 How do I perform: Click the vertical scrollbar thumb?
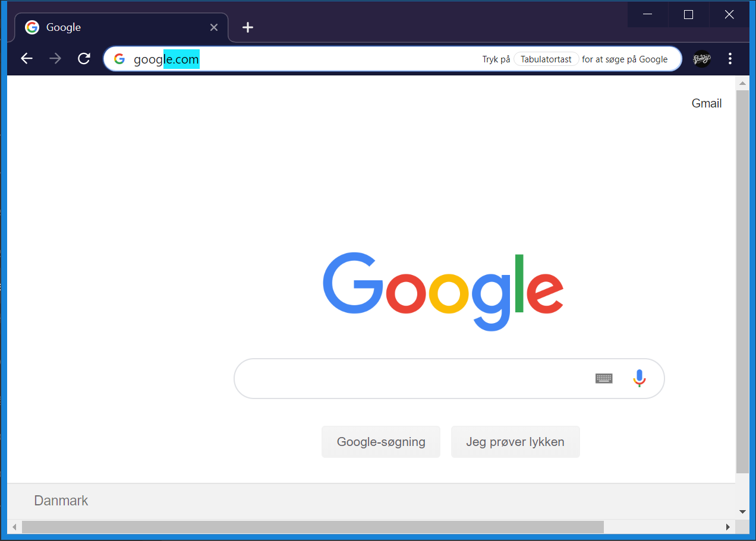(x=742, y=281)
